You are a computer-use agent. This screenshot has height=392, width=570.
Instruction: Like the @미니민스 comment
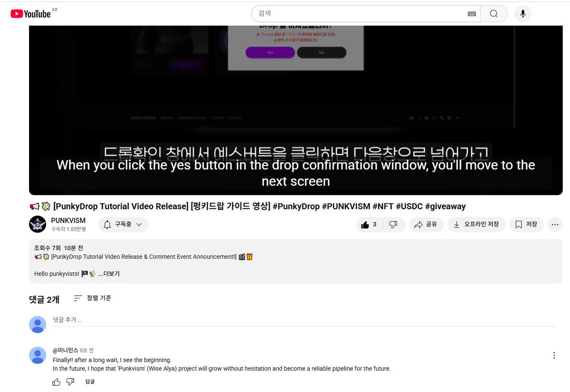57,382
